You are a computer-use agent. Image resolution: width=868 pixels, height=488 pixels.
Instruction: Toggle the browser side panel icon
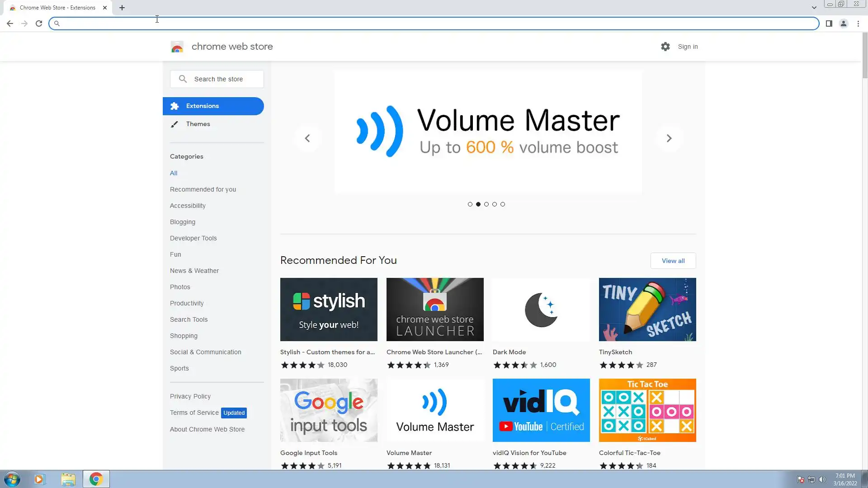tap(829, 23)
